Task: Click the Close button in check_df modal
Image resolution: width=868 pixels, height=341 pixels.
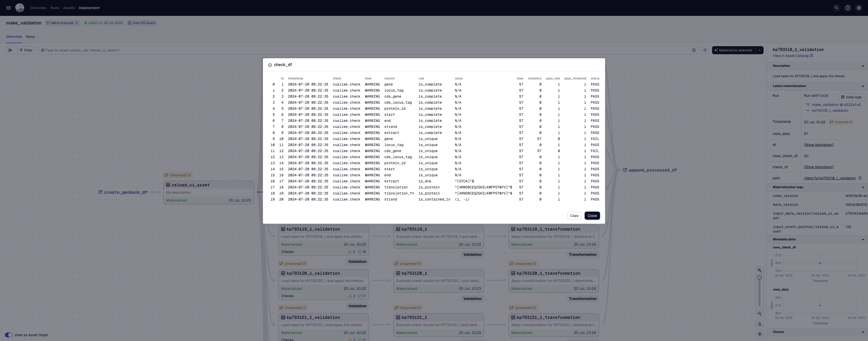Action: 592,215
